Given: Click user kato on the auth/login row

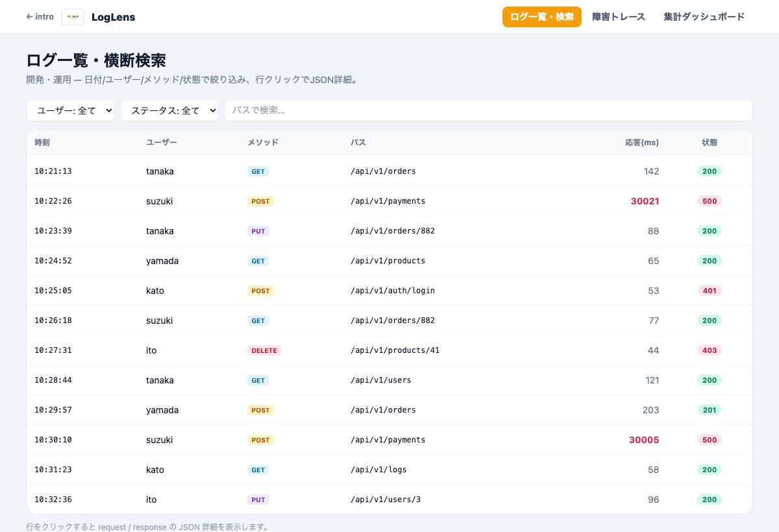Looking at the screenshot, I should [x=155, y=291].
